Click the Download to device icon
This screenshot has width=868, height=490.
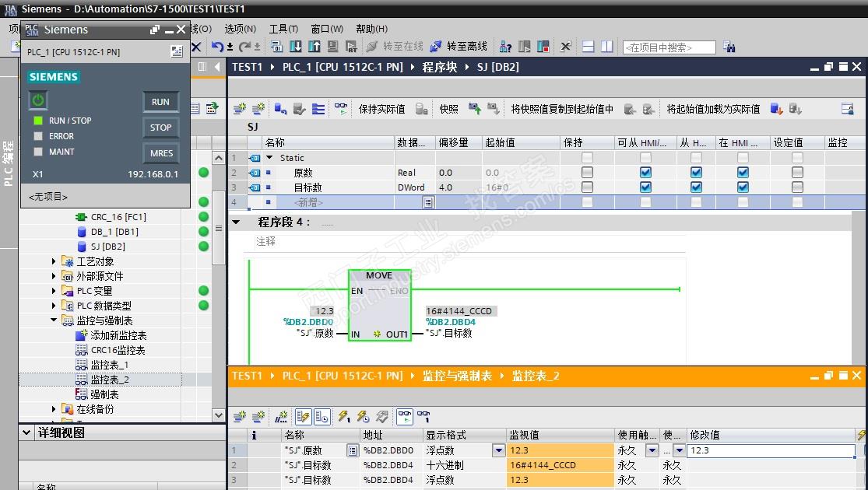point(296,47)
